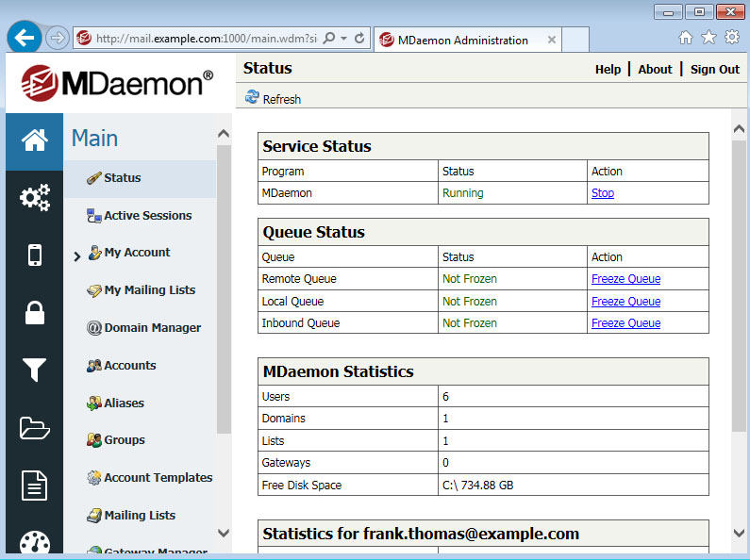Viewport: 750px width, 560px height.
Task: Click the content area scrollbar thumb
Action: pyautogui.click(x=739, y=287)
